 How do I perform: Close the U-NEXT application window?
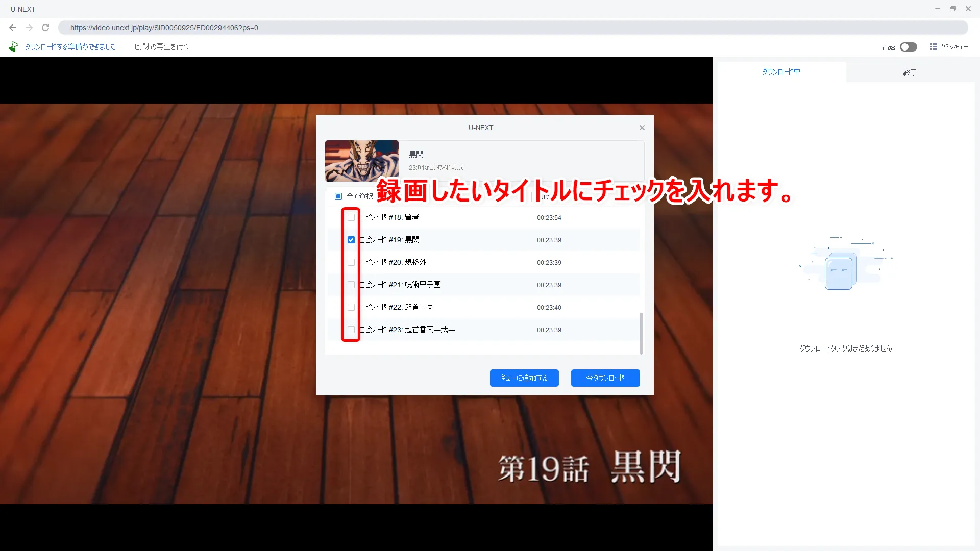pos(968,9)
